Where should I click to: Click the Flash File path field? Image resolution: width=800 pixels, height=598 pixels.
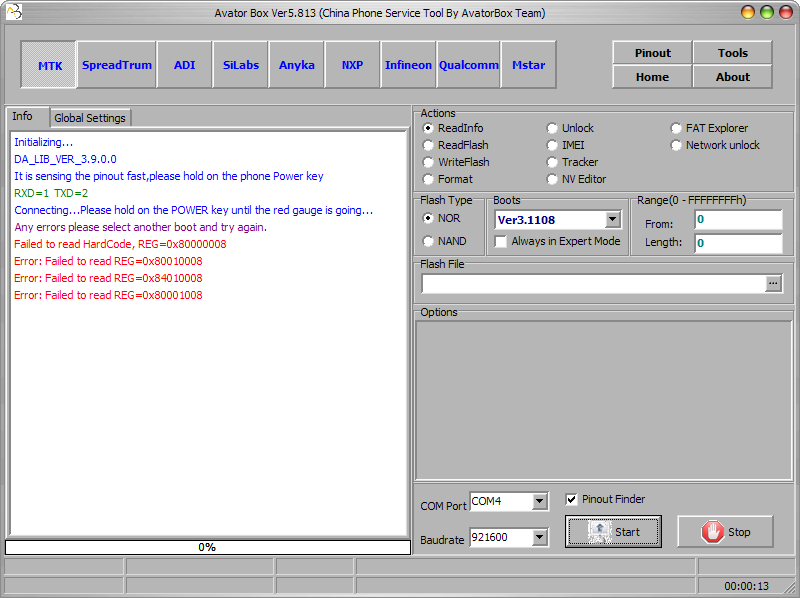click(593, 283)
